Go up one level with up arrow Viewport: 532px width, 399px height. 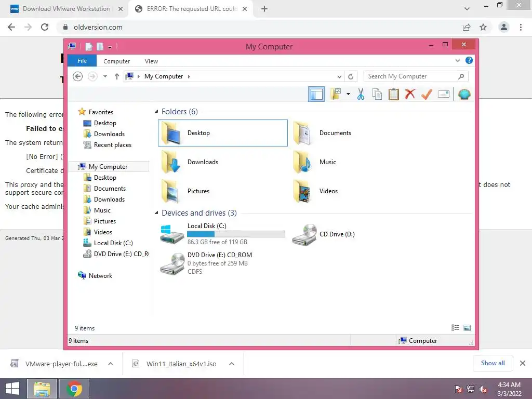click(117, 76)
